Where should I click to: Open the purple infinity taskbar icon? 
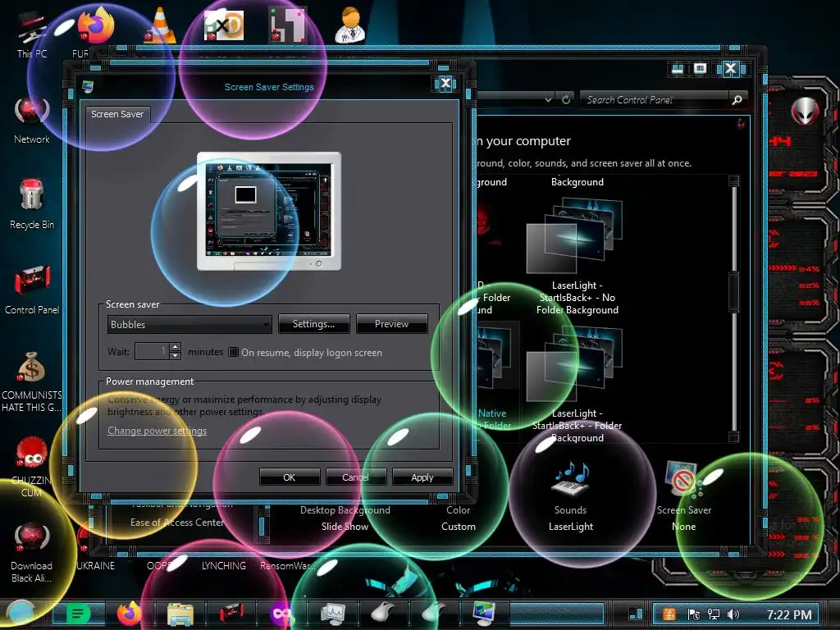281,614
